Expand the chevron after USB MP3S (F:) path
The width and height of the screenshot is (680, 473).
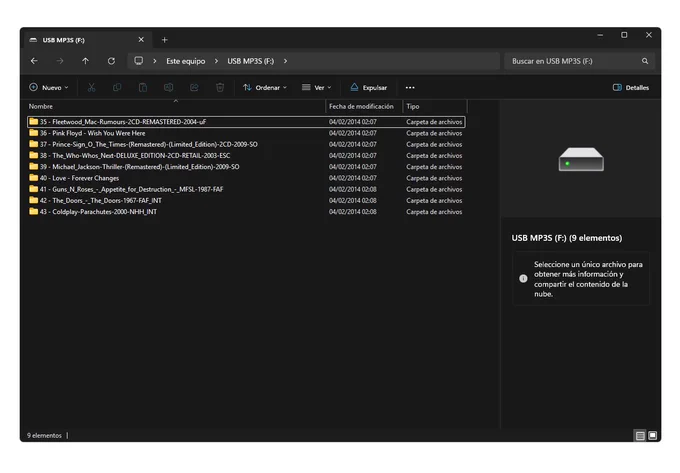[x=285, y=61]
